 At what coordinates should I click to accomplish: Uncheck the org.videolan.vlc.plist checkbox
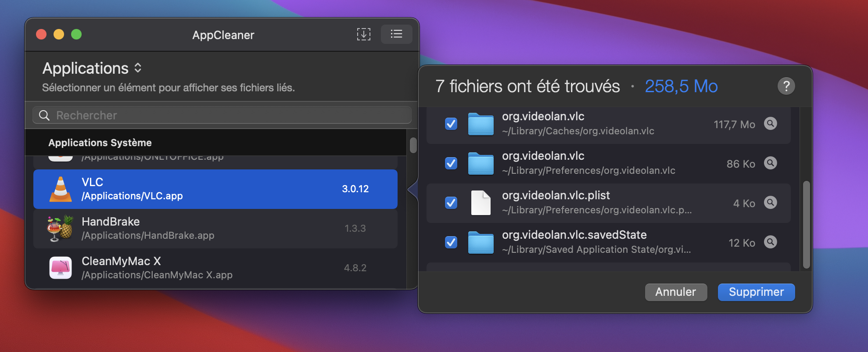451,203
